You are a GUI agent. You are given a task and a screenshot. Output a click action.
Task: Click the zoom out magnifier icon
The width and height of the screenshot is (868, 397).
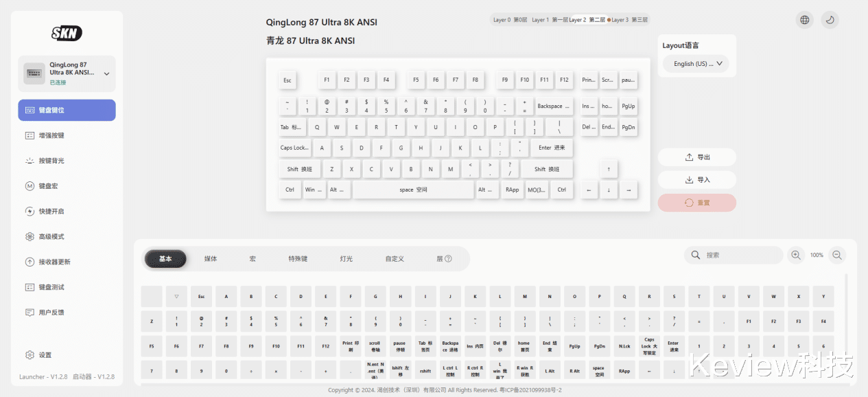(837, 255)
